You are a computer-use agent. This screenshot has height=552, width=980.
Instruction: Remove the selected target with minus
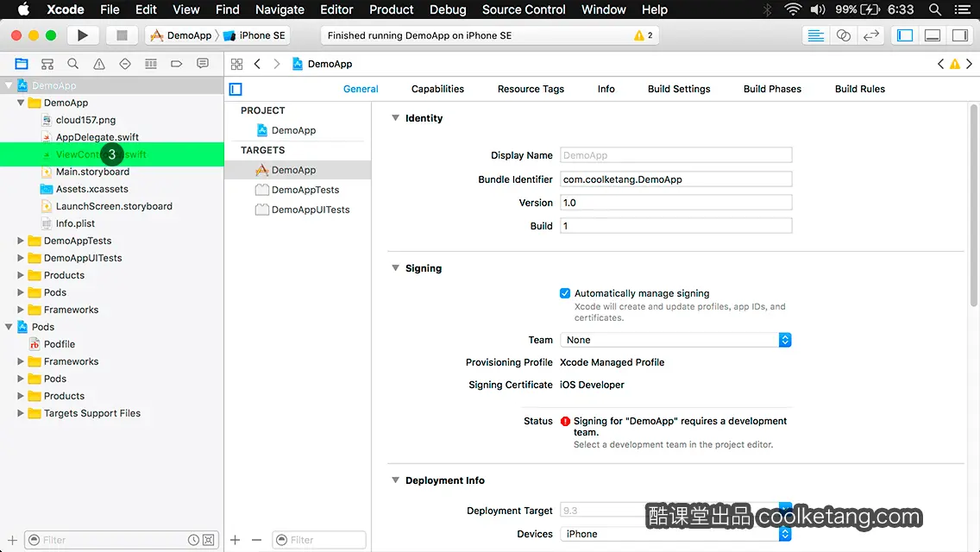256,540
